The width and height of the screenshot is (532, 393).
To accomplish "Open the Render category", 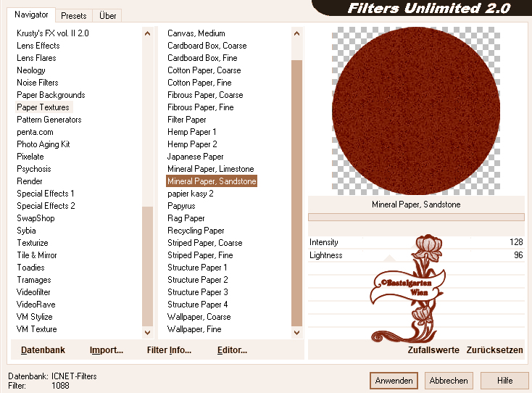I will coord(30,181).
